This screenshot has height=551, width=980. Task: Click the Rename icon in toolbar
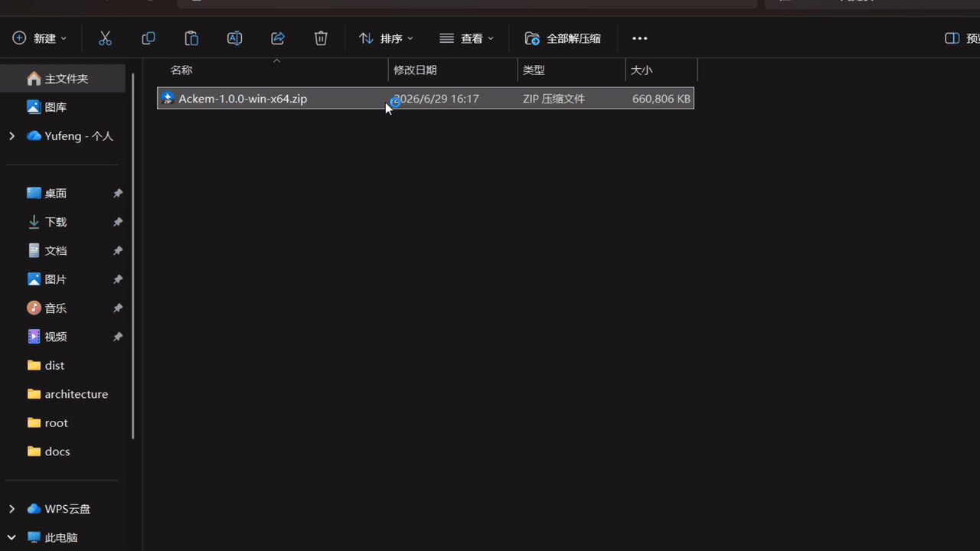click(235, 38)
